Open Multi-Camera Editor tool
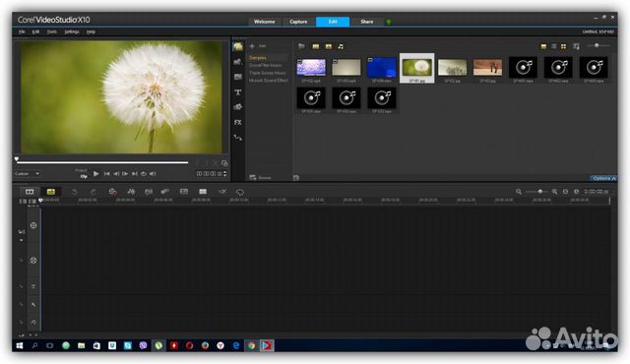Screen dimensions: 630x364 (203, 192)
